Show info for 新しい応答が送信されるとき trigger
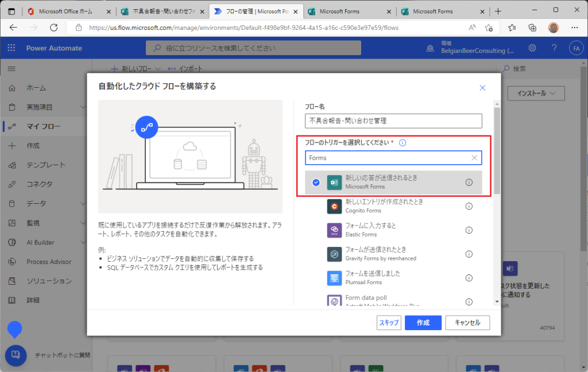588x372 pixels. point(469,182)
